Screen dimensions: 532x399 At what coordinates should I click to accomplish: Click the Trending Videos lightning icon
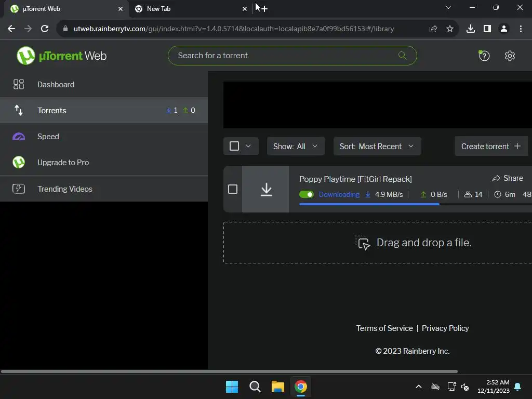pyautogui.click(x=18, y=189)
